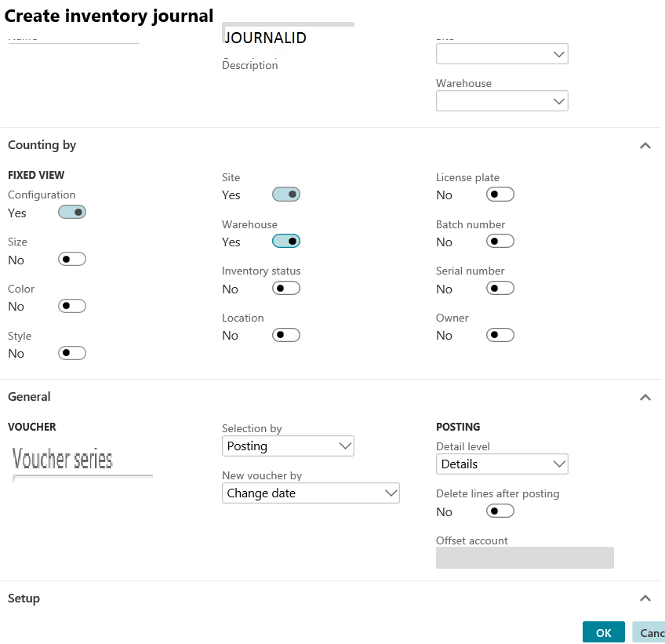Enable the Batch number toggle

pyautogui.click(x=500, y=240)
